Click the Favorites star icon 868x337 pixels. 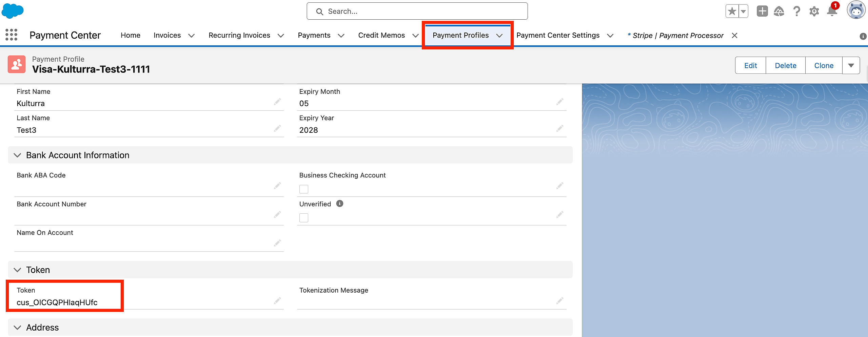732,12
